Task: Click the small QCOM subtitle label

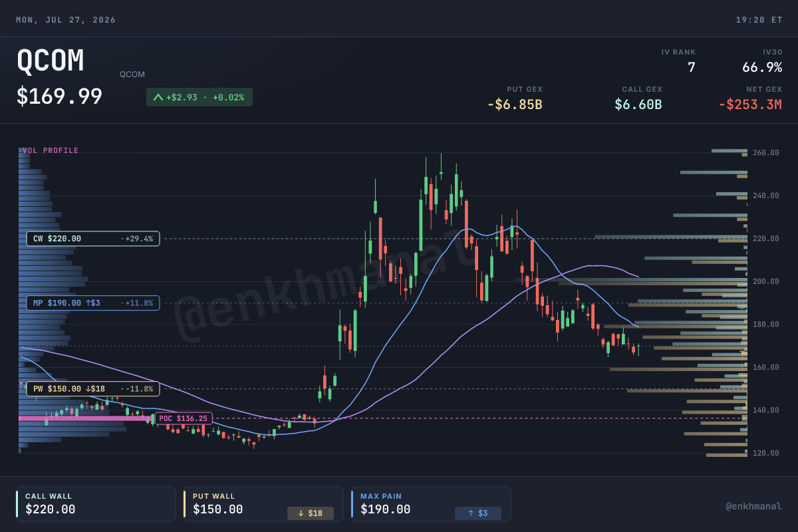Action: pyautogui.click(x=132, y=74)
